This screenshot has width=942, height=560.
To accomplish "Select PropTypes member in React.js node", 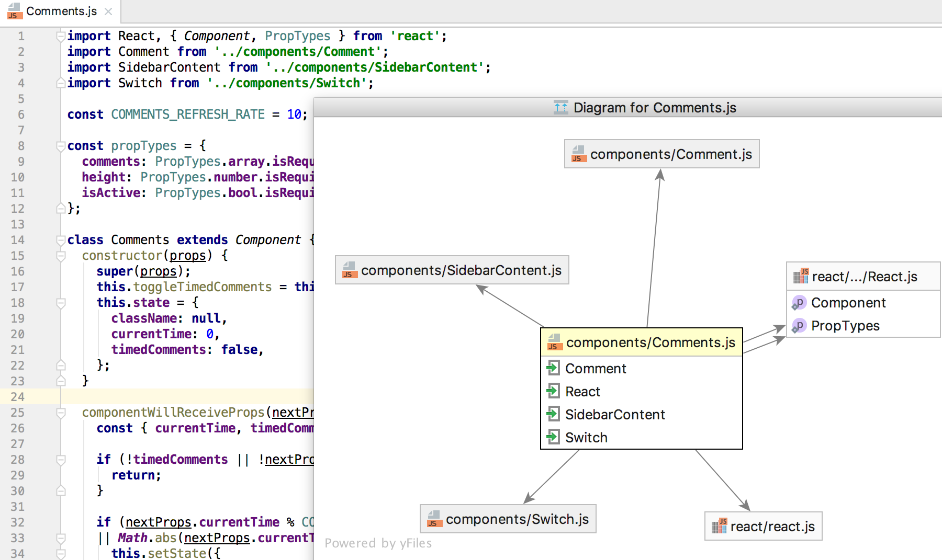I will click(863, 326).
